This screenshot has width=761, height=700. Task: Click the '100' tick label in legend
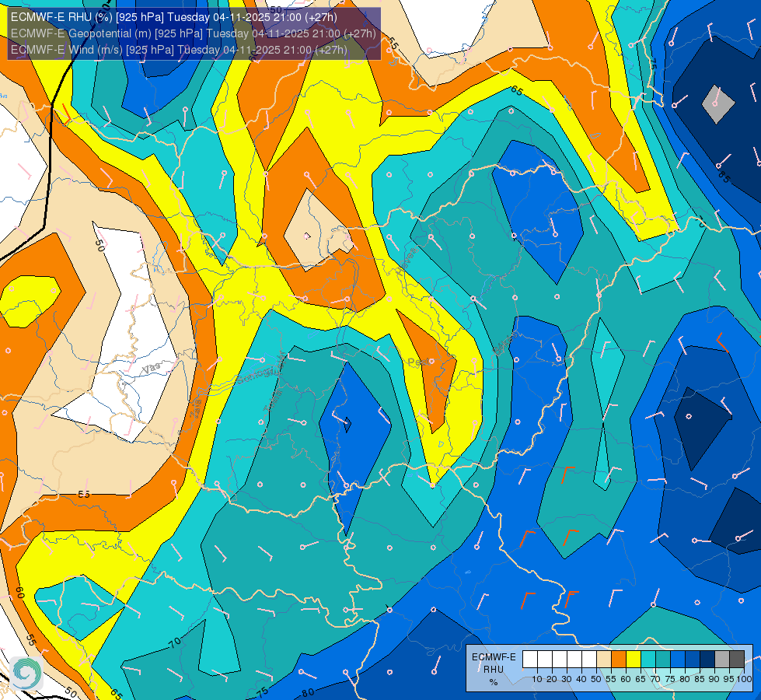pyautogui.click(x=744, y=679)
